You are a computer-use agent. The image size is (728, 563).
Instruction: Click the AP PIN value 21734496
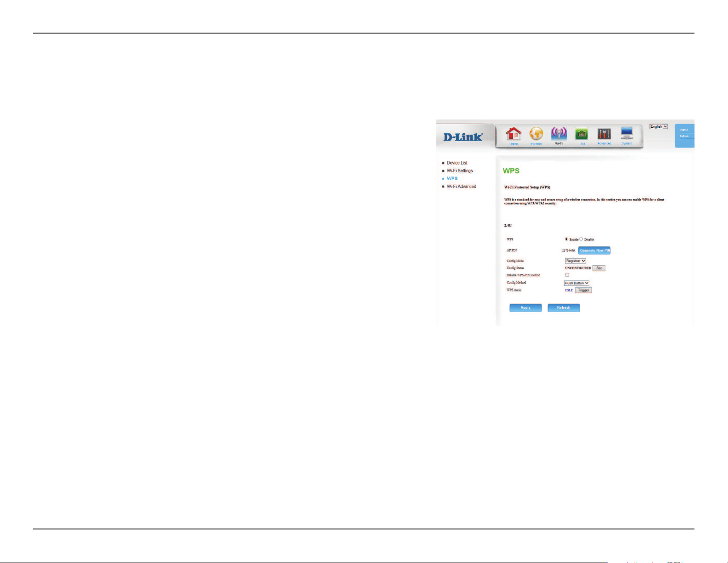coord(568,251)
